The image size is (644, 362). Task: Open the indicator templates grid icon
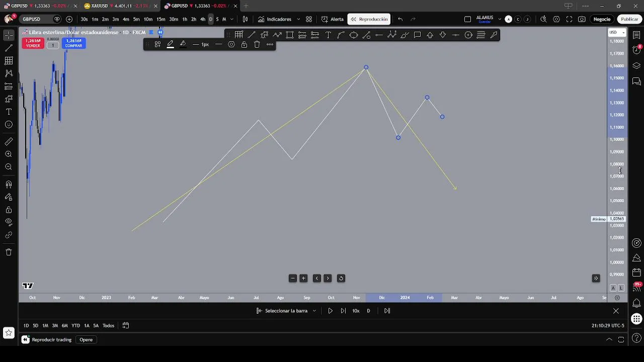click(x=309, y=19)
